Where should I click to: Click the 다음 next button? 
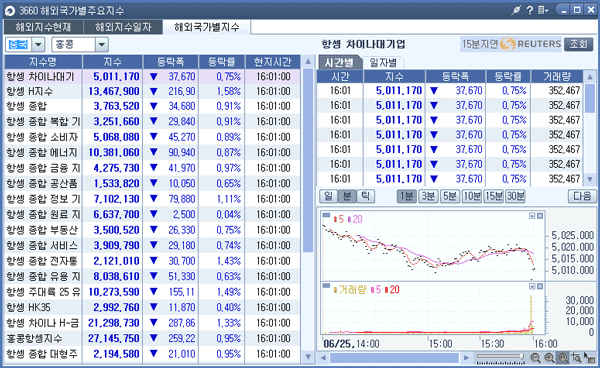coord(582,196)
